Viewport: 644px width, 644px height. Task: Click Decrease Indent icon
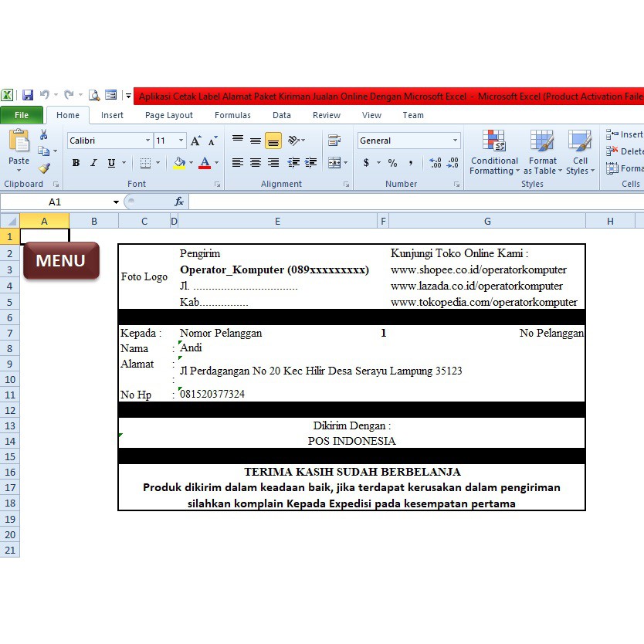coord(293,163)
